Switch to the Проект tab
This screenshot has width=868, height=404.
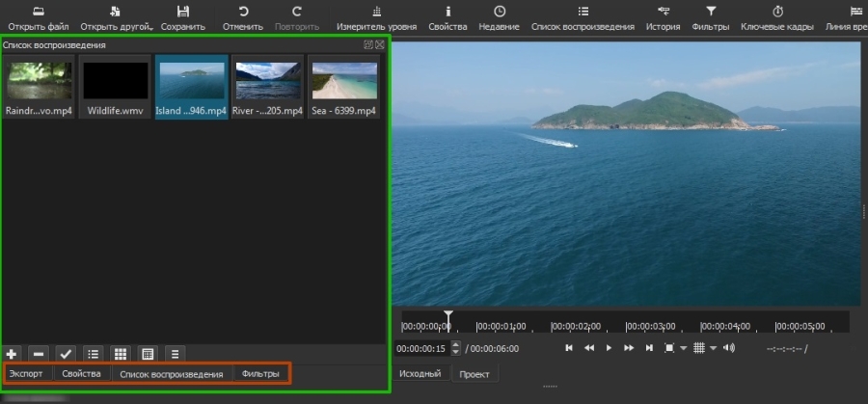[x=475, y=374]
